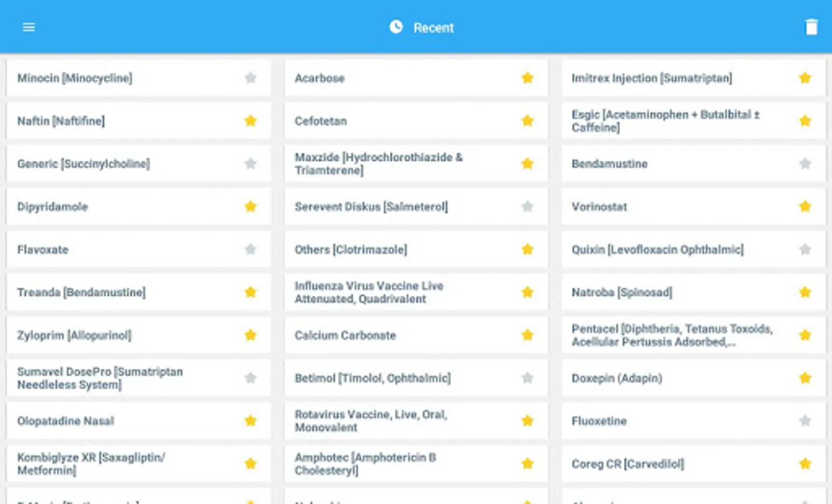832x504 pixels.
Task: Open the hamburger navigation menu
Action: (x=29, y=27)
